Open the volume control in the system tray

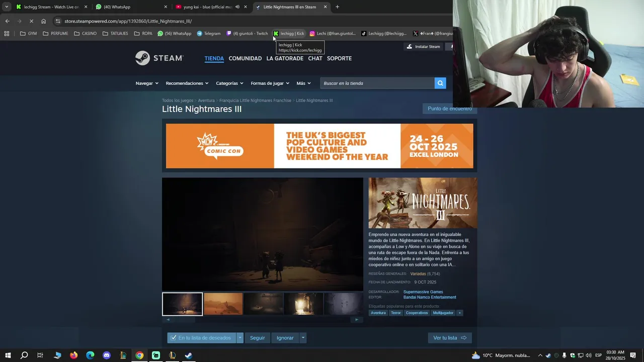(x=588, y=355)
